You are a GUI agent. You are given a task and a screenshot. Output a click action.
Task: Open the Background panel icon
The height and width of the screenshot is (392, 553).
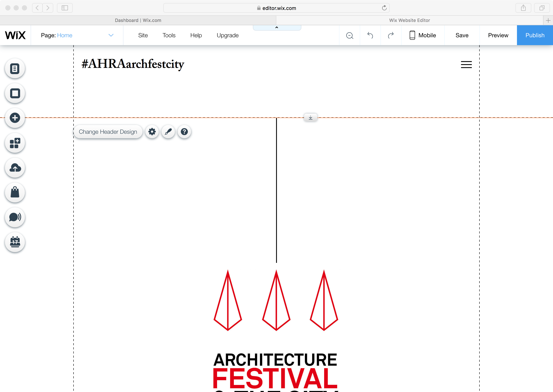click(15, 93)
